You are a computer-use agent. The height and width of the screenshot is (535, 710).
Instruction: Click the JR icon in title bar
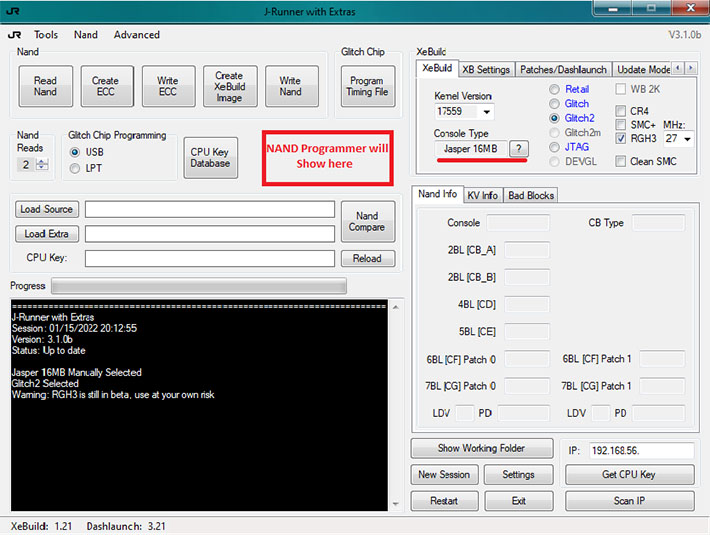tap(13, 11)
